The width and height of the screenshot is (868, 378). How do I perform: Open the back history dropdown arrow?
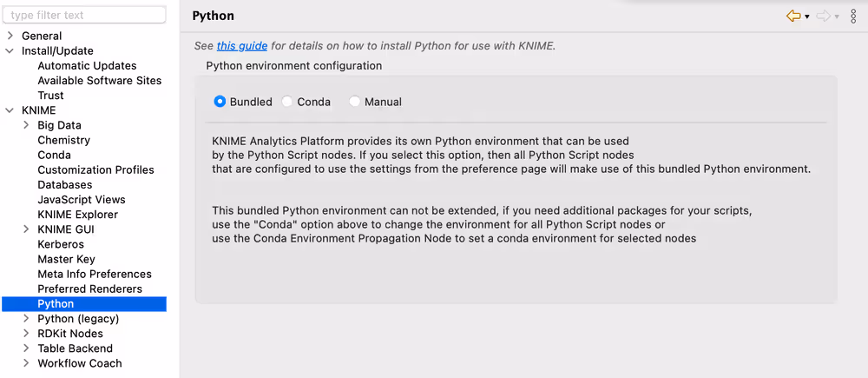[x=807, y=17]
